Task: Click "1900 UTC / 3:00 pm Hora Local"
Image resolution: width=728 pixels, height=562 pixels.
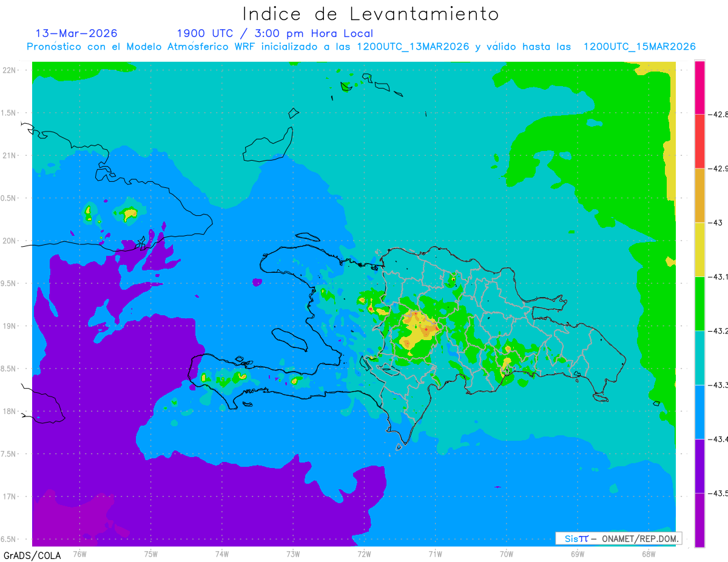Action: point(275,33)
